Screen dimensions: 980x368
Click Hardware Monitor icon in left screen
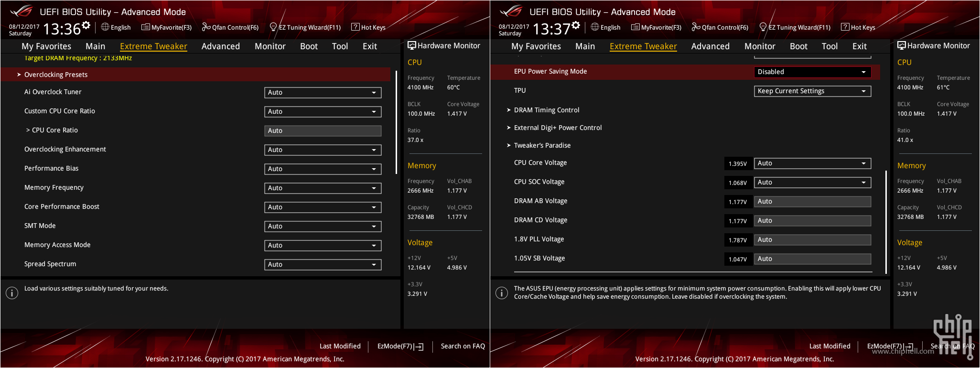411,45
